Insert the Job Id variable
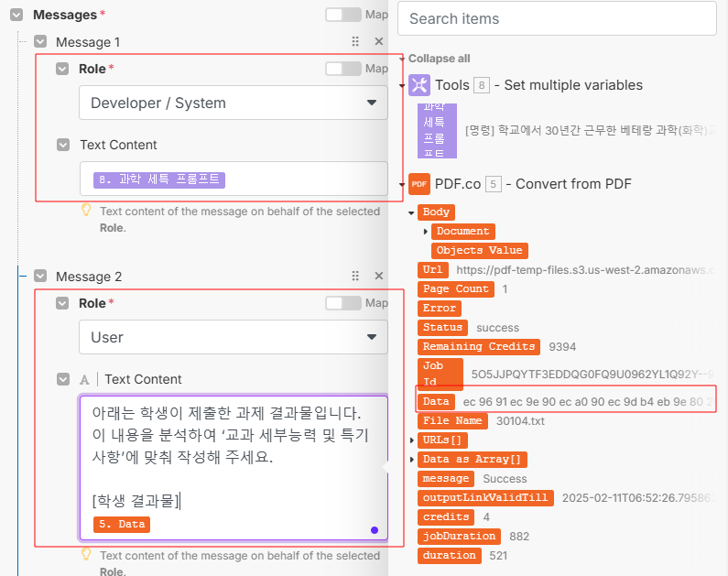Viewport: 728px width, 576px height. click(440, 375)
